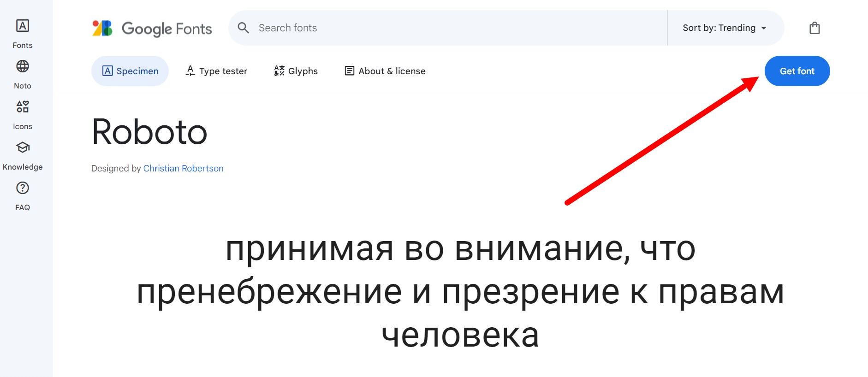Click the Google Fonts logo
868x377 pixels.
[x=152, y=29]
